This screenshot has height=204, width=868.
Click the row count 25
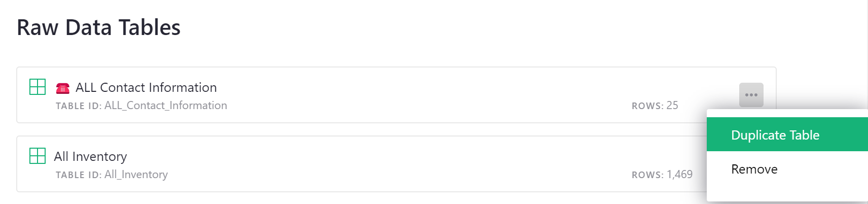672,106
